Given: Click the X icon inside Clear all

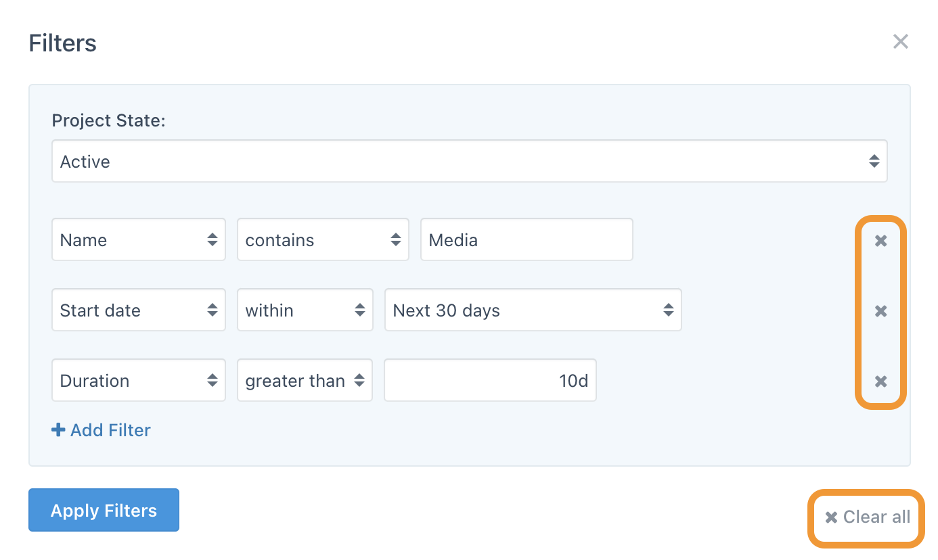Looking at the screenshot, I should (832, 517).
